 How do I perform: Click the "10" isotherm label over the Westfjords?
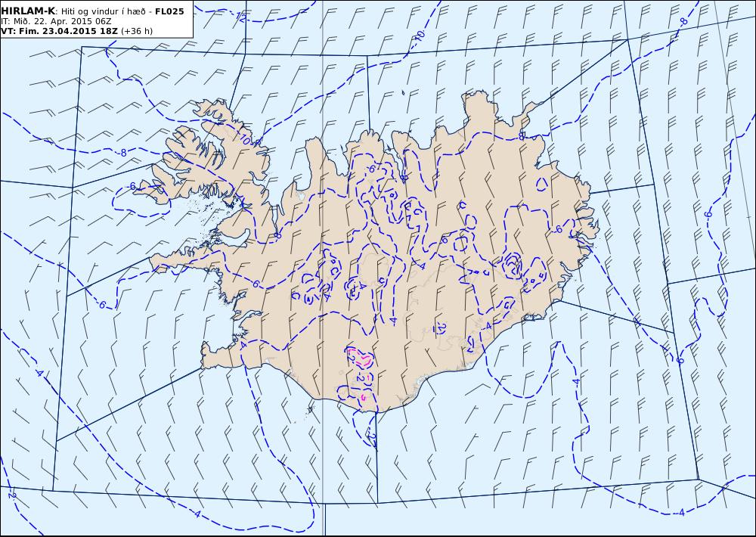(x=246, y=141)
